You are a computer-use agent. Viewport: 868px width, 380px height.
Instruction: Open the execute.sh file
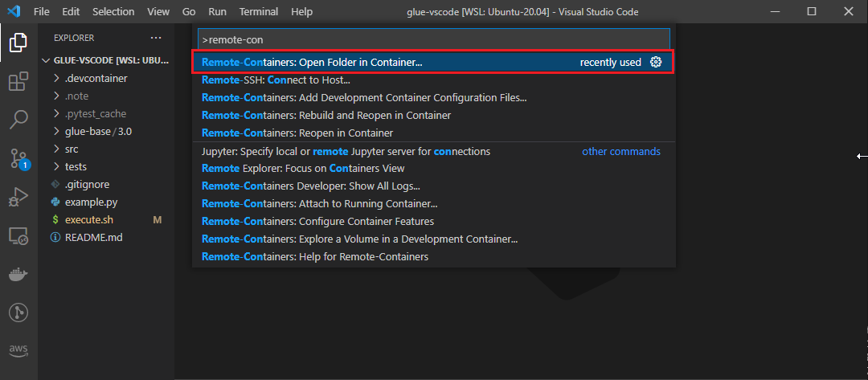point(88,219)
